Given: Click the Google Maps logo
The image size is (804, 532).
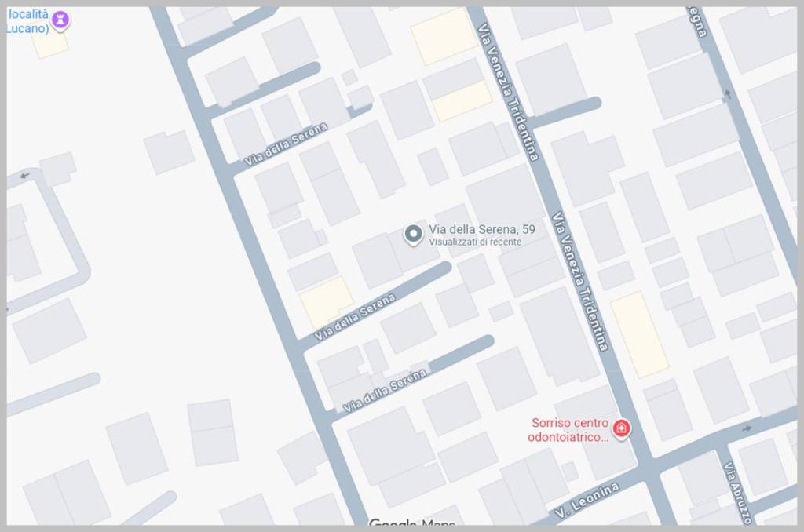Looking at the screenshot, I should pos(411,522).
